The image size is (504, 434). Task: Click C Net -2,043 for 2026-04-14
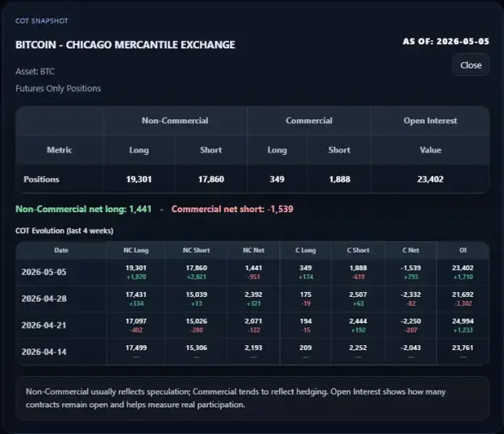(410, 348)
